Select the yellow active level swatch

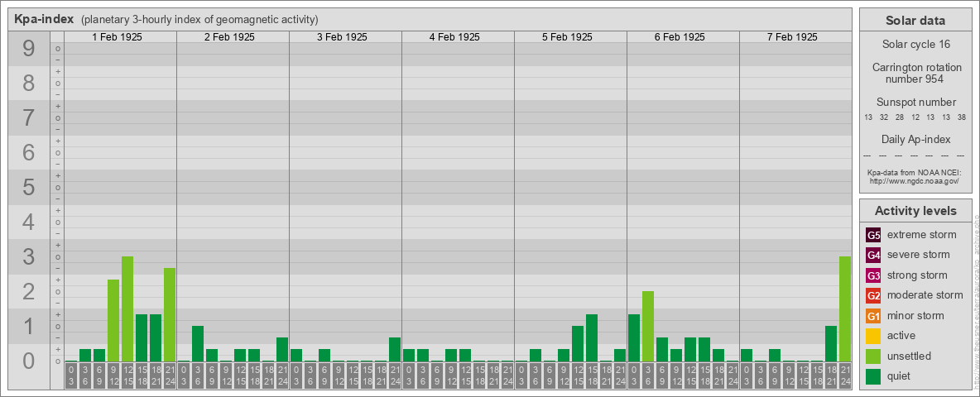pyautogui.click(x=873, y=336)
